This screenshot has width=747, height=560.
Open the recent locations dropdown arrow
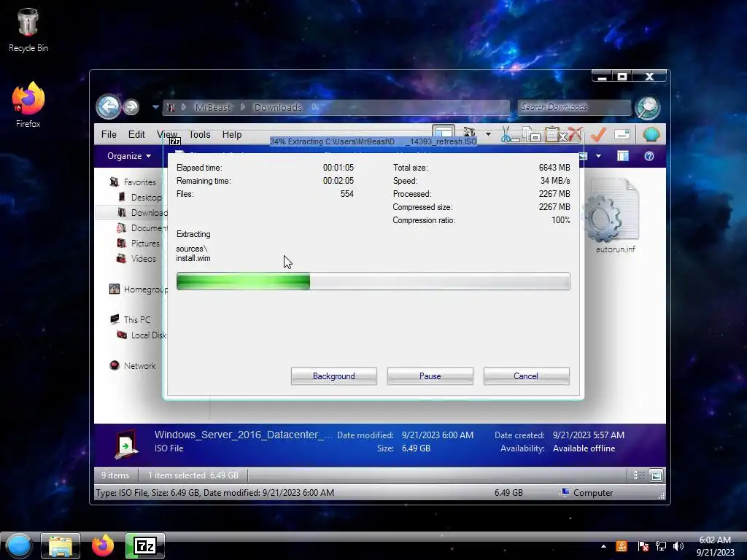click(155, 107)
